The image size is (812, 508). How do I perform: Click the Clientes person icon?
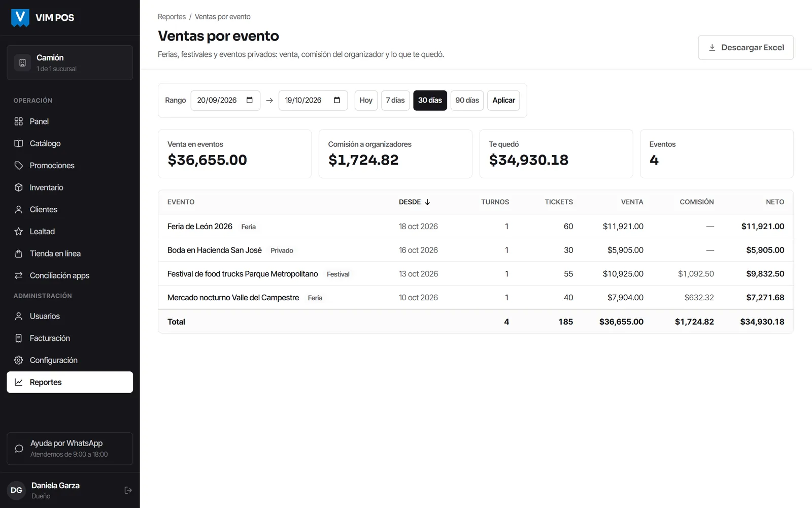(19, 209)
